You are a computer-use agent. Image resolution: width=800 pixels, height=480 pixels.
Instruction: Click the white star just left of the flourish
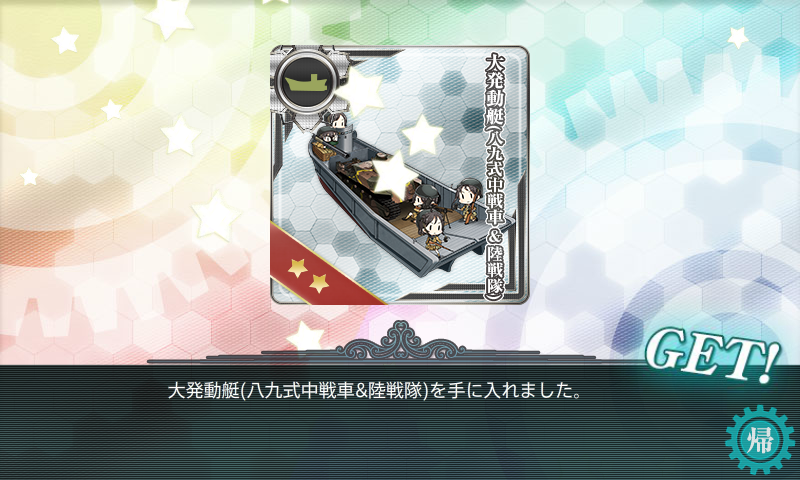click(305, 337)
